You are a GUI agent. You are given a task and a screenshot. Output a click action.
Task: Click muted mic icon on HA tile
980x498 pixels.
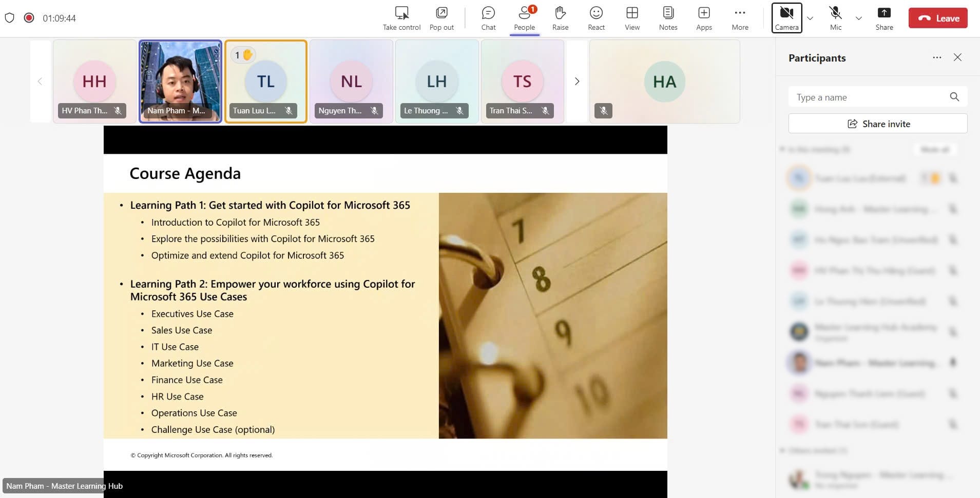(x=603, y=110)
